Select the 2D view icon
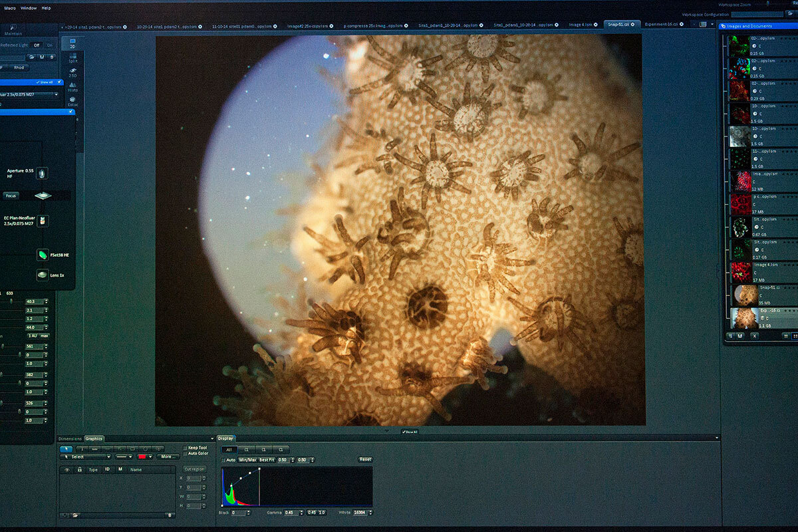 point(72,43)
